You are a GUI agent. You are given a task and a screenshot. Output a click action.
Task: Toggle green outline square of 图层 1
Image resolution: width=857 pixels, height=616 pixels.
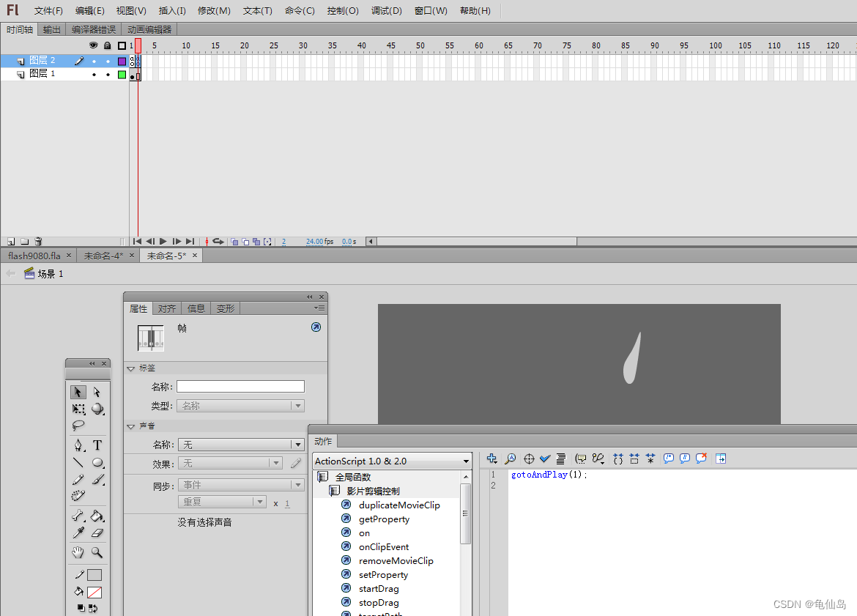click(x=122, y=74)
